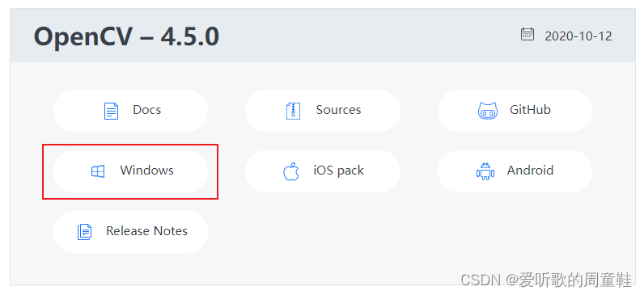Click the red highlight box's bottom edge
The width and height of the screenshot is (644, 295).
pos(130,199)
